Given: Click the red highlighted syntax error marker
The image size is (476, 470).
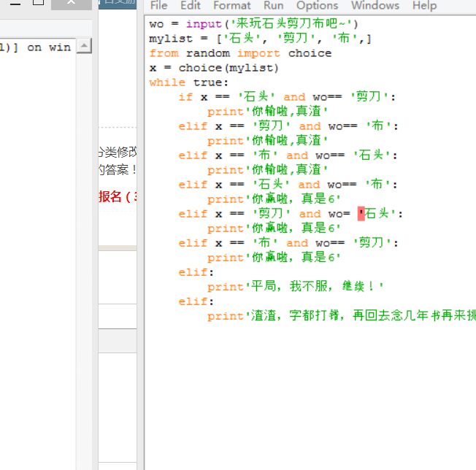Looking at the screenshot, I should click(x=361, y=214).
